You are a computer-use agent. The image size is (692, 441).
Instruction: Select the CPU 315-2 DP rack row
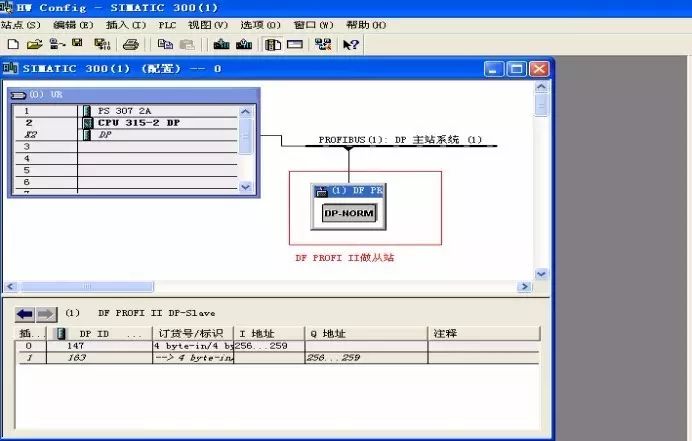click(126, 123)
